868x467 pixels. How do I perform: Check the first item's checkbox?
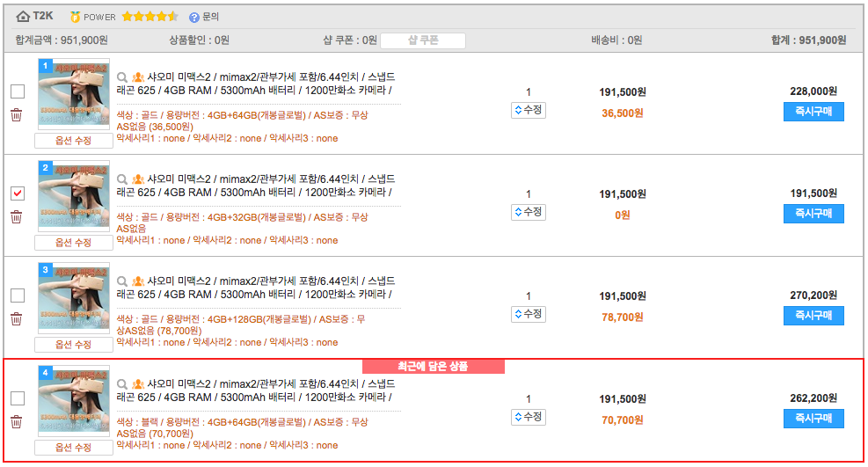coord(18,91)
